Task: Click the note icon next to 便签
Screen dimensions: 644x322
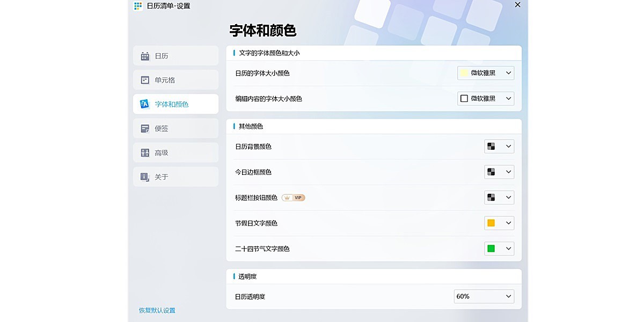Action: [x=144, y=128]
